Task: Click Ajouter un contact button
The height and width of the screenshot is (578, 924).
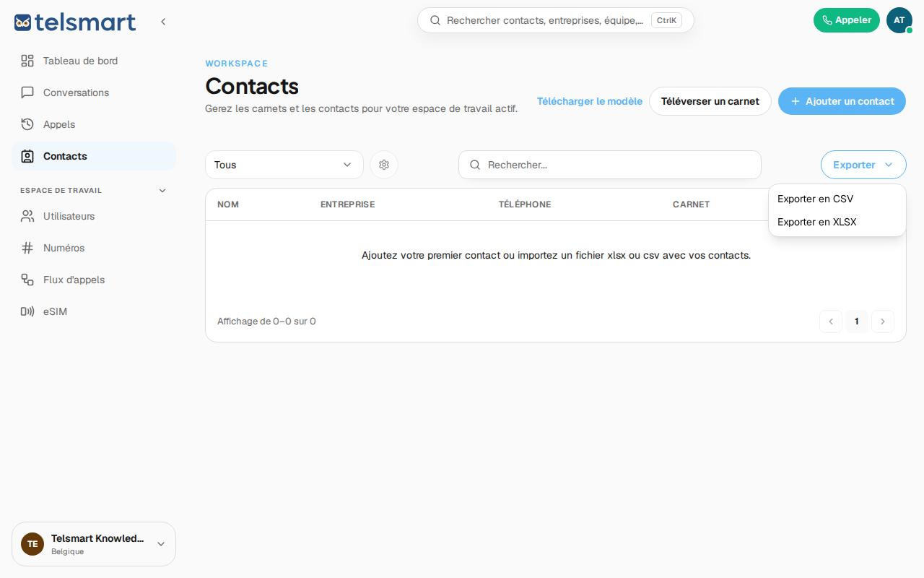Action: 842,101
